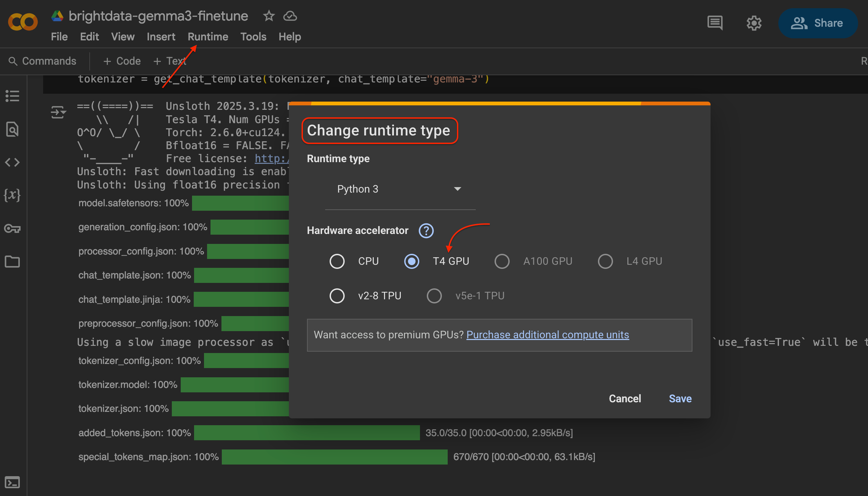Click the Google Drive icon beside notebook title
868x496 pixels.
click(57, 16)
